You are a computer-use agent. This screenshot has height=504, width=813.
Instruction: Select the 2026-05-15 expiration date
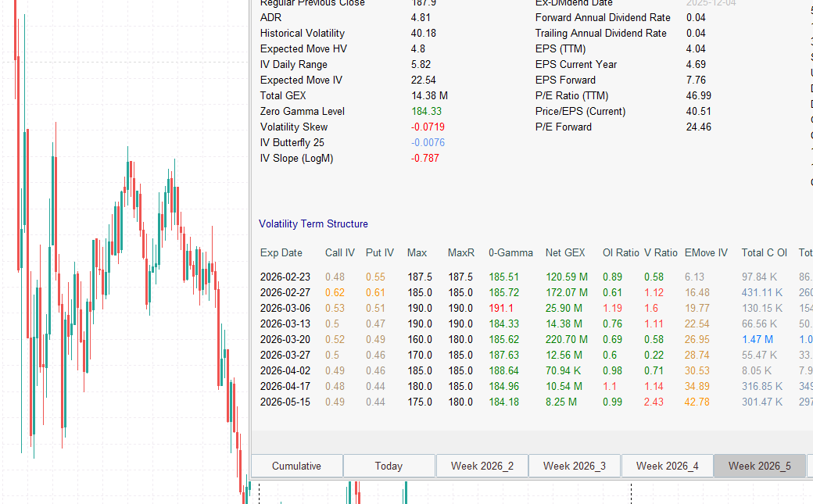pyautogui.click(x=285, y=402)
